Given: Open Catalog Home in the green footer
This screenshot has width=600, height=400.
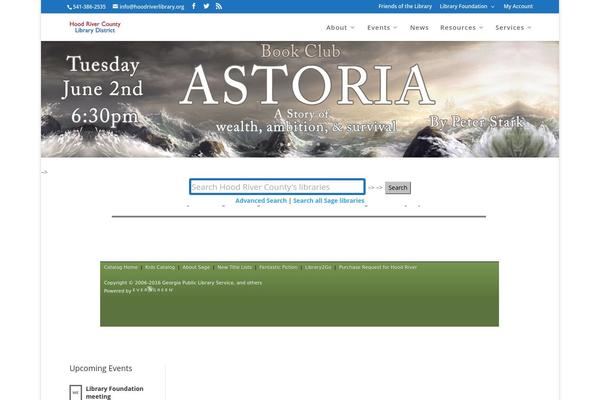Looking at the screenshot, I should point(121,267).
